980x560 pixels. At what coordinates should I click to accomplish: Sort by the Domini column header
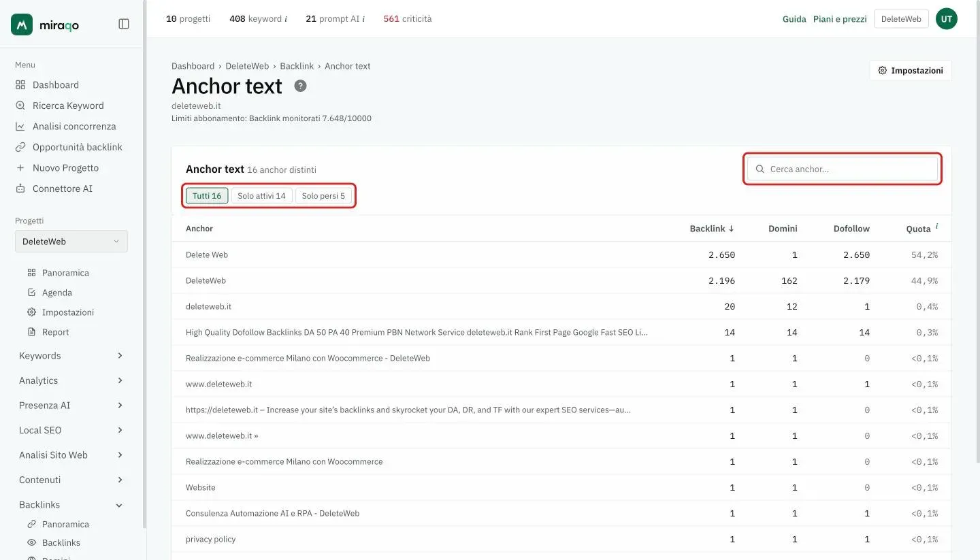pos(783,229)
